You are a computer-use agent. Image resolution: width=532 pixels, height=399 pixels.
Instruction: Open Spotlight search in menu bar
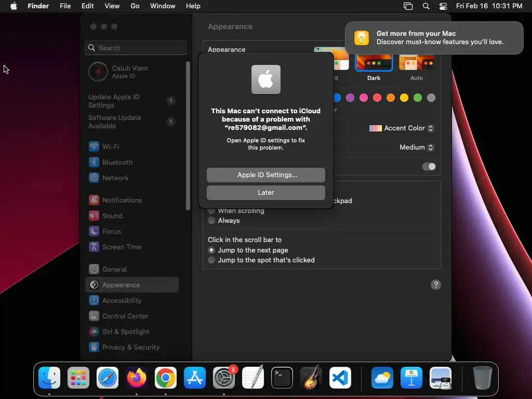[426, 6]
